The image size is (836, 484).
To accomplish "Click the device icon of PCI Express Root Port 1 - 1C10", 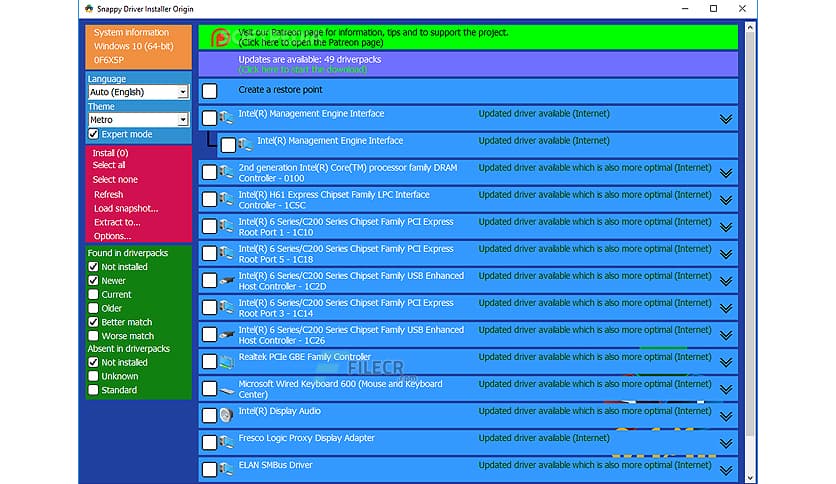I will [226, 226].
